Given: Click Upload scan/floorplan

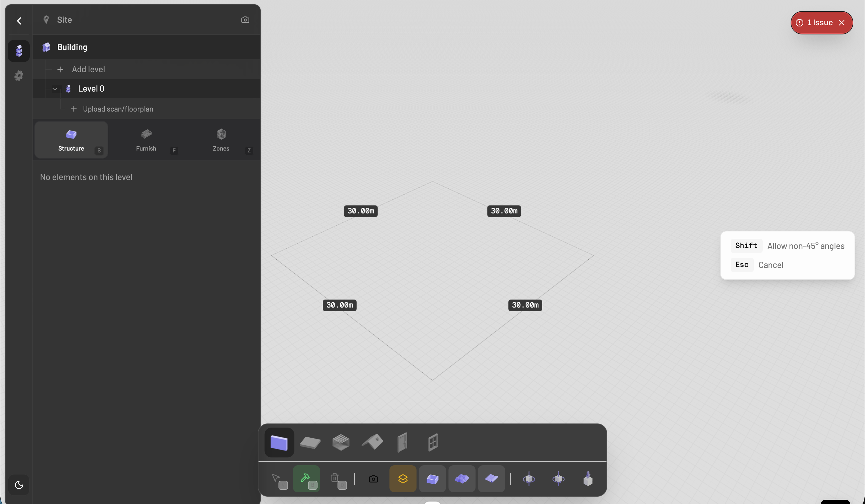Looking at the screenshot, I should (x=118, y=109).
